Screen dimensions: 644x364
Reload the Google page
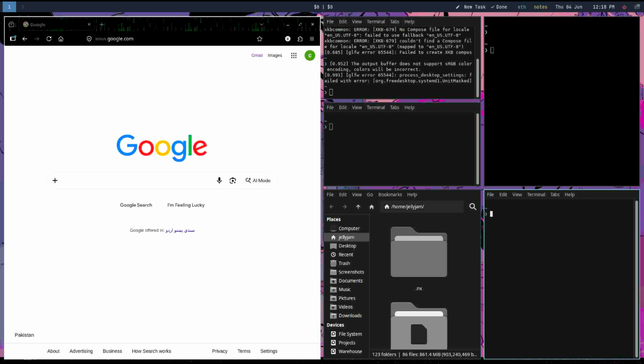pos(49,39)
